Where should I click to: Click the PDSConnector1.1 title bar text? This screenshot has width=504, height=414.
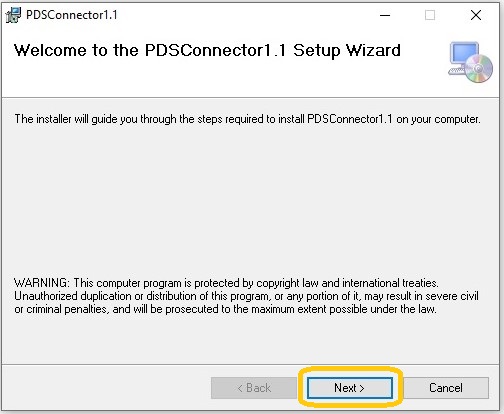click(72, 15)
